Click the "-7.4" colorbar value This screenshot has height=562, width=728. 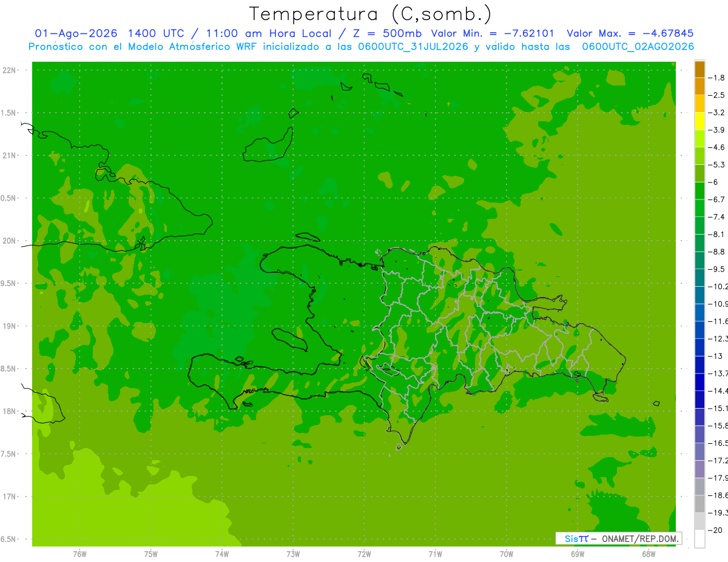tap(717, 217)
